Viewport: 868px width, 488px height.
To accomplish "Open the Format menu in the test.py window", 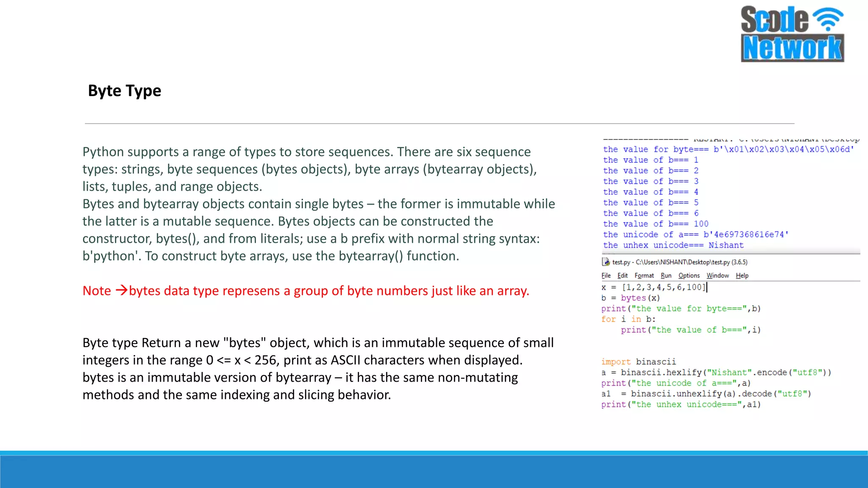I will click(x=644, y=276).
